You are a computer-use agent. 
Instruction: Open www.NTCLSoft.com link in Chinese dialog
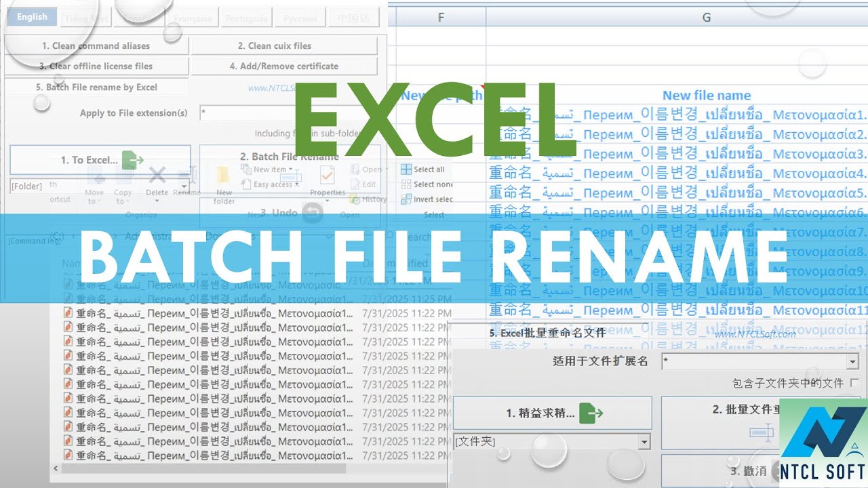(755, 334)
